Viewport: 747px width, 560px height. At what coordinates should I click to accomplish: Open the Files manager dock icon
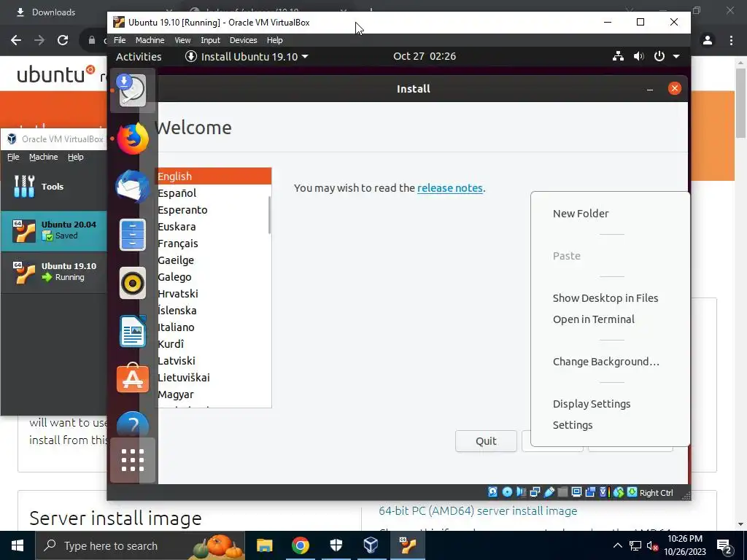[133, 235]
